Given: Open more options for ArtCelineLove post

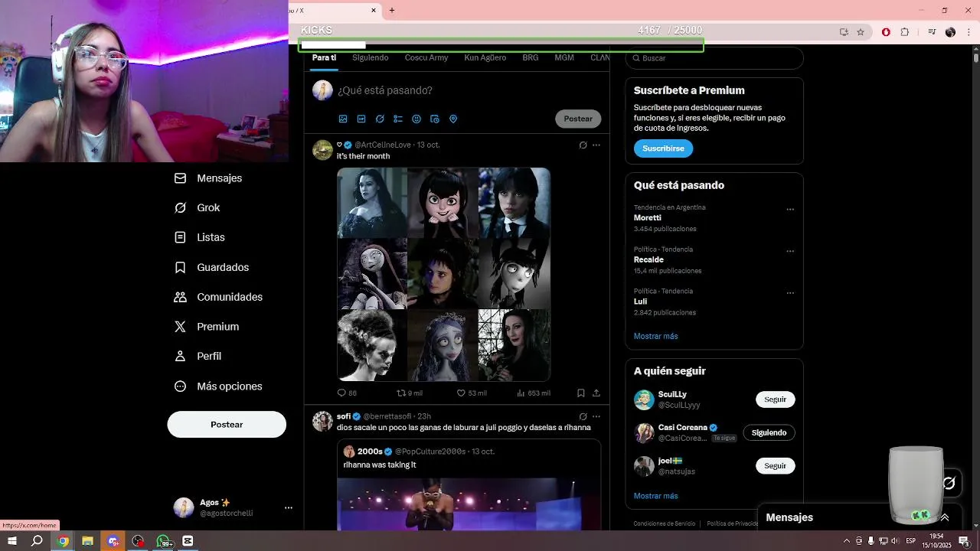Looking at the screenshot, I should [596, 145].
